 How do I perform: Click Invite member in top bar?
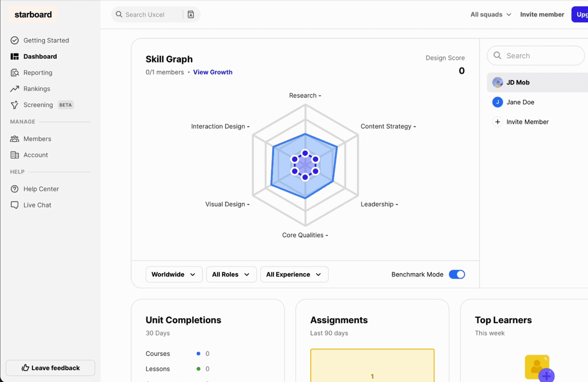click(542, 14)
